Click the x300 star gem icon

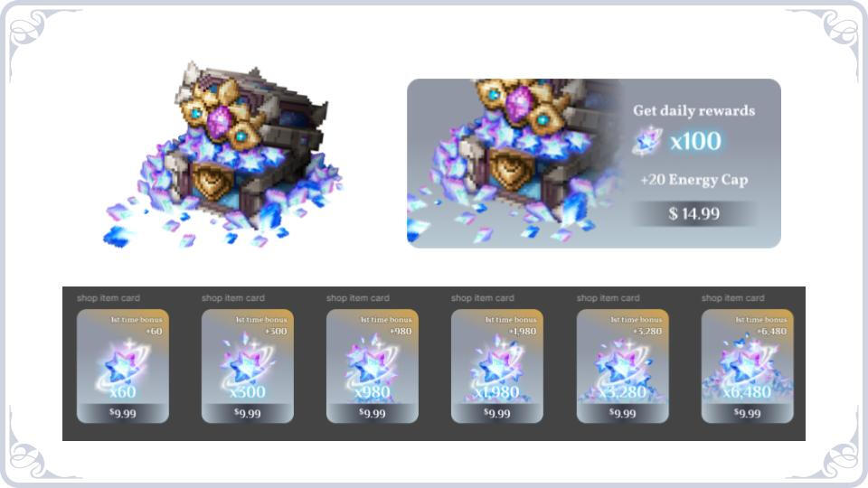(247, 363)
